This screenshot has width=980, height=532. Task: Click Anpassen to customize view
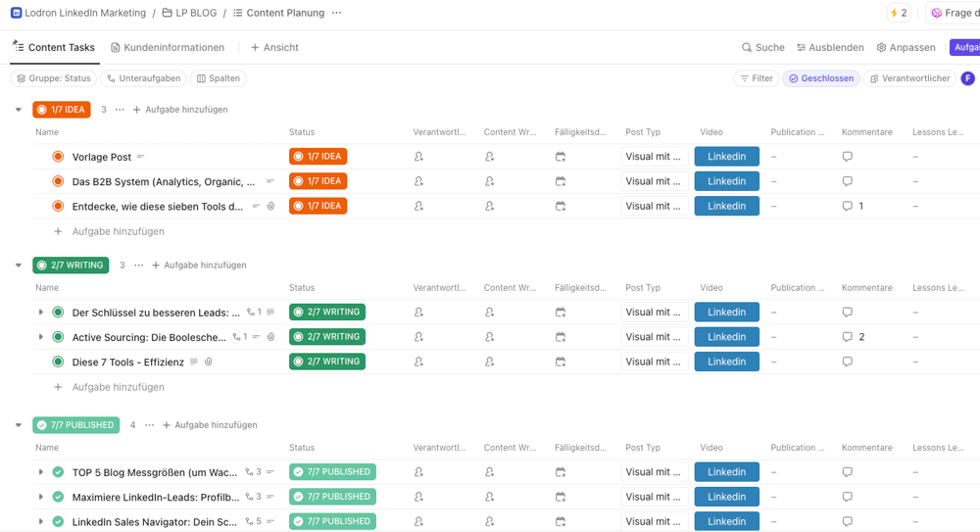[x=906, y=47]
